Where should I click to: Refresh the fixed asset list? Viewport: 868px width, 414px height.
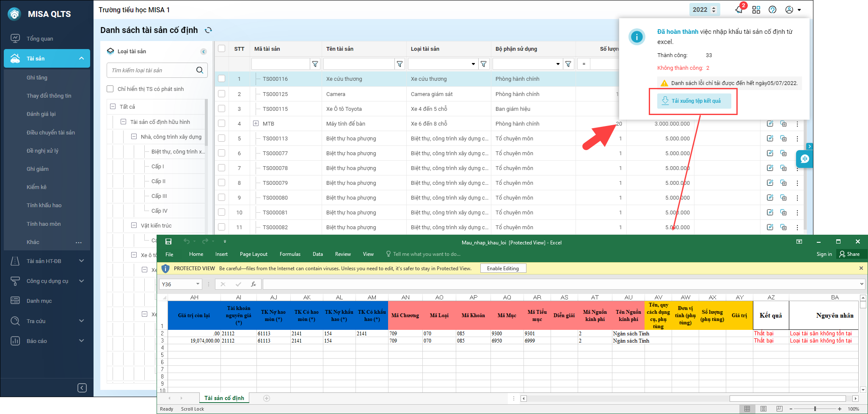(208, 30)
